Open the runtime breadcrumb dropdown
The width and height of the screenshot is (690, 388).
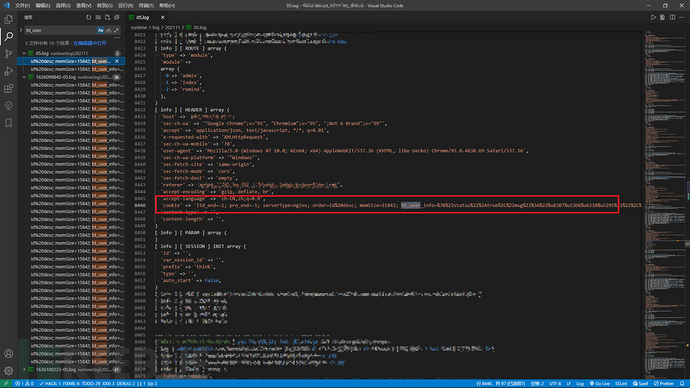tap(139, 27)
